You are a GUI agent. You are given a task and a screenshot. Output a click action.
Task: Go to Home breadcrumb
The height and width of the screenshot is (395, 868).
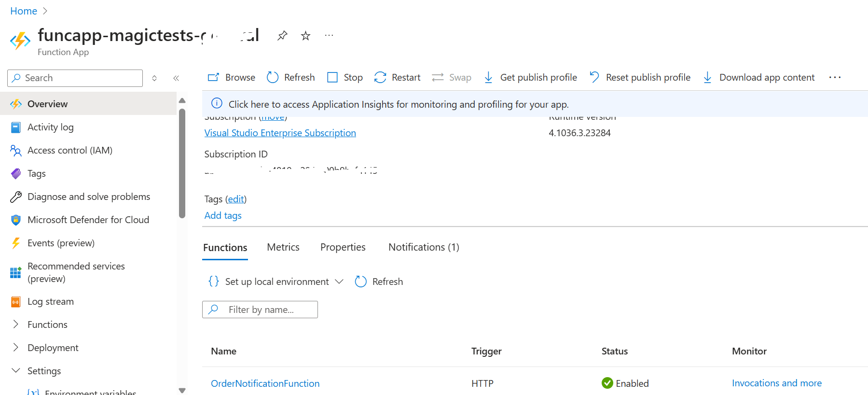[24, 11]
